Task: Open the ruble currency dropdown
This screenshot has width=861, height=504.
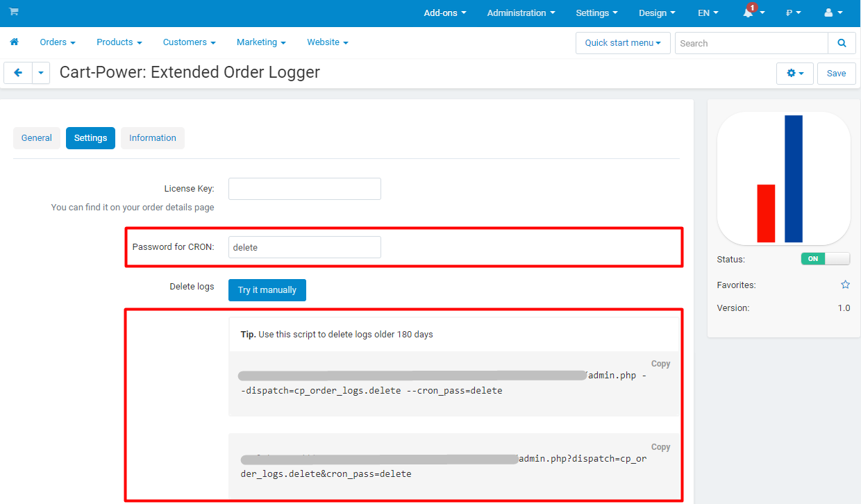Action: tap(794, 12)
